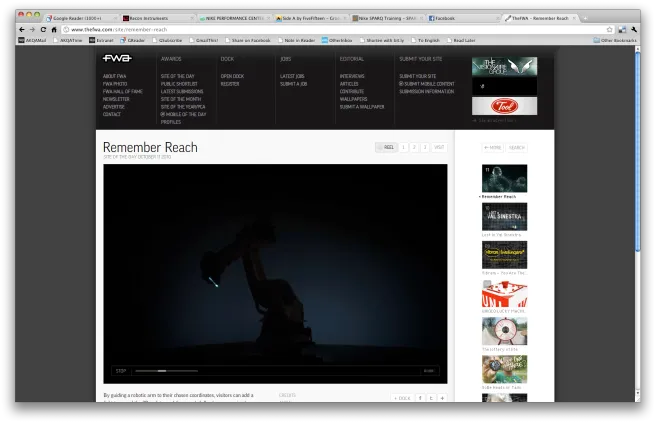Image resolution: width=656 pixels, height=423 pixels.
Task: Open the FWA Hall of Fame link
Action: (x=123, y=91)
